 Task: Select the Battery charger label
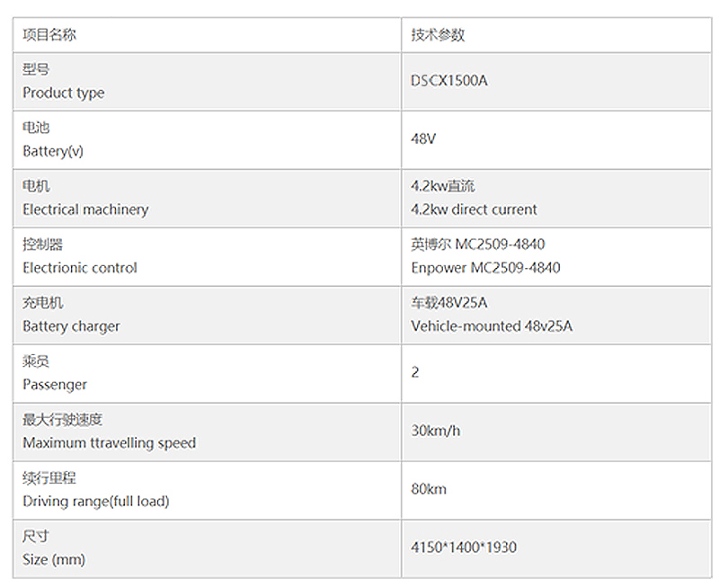coord(71,326)
